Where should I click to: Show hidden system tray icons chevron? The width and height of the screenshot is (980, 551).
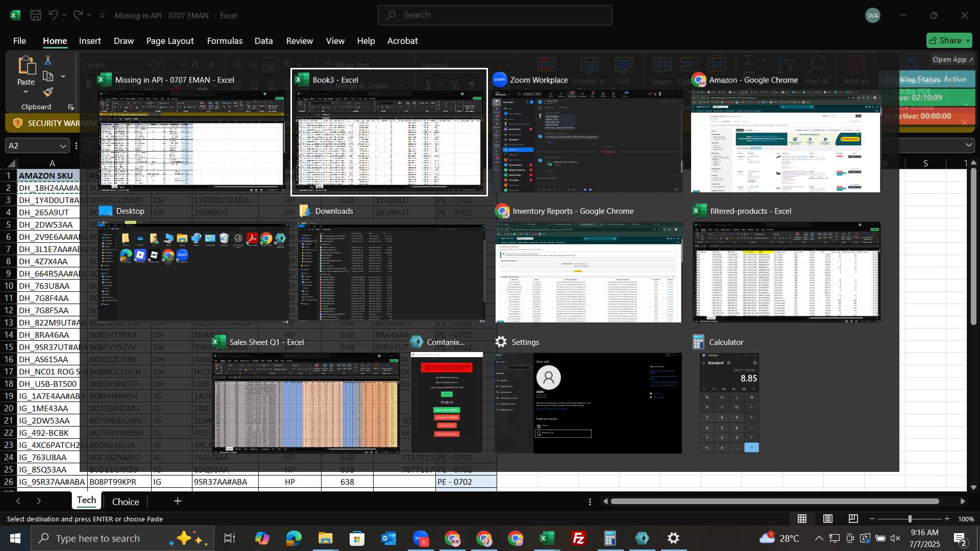click(819, 538)
